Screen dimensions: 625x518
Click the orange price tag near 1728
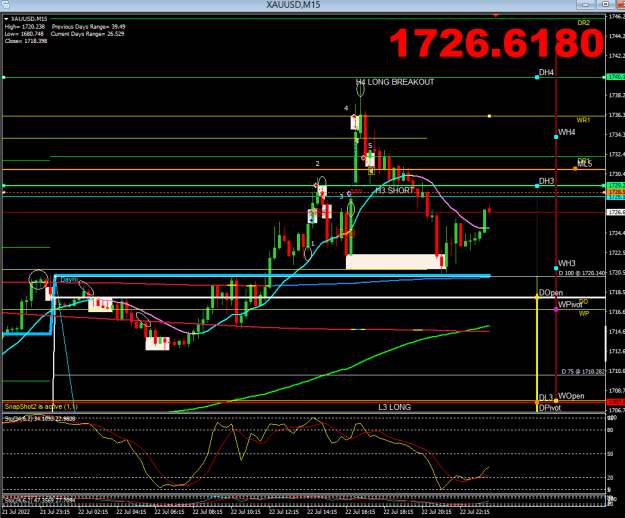point(615,192)
